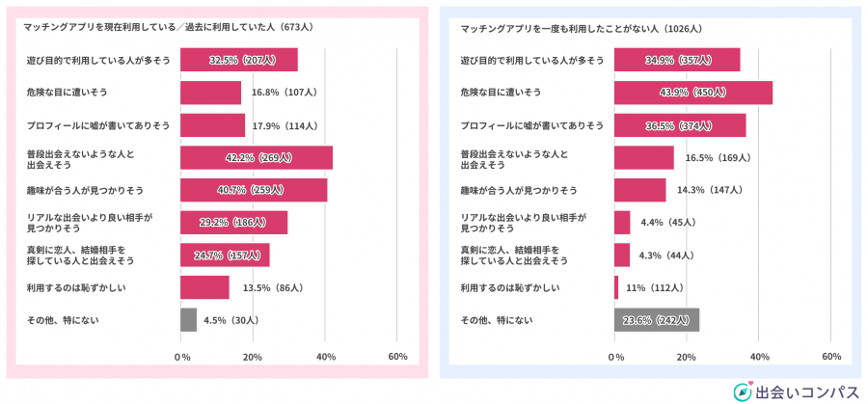Click the 34.9% (357人) bar
868x404 pixels.
(x=677, y=60)
